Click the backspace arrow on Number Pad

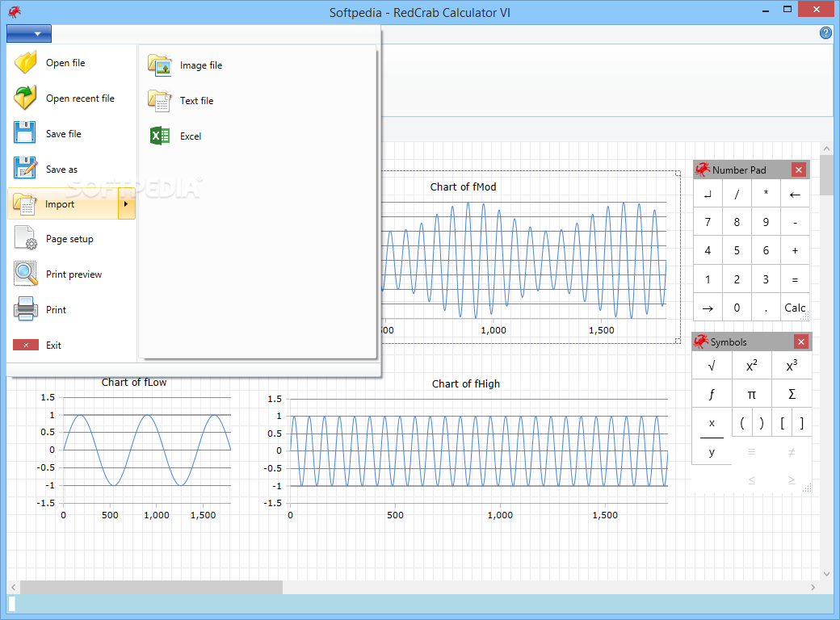795,195
